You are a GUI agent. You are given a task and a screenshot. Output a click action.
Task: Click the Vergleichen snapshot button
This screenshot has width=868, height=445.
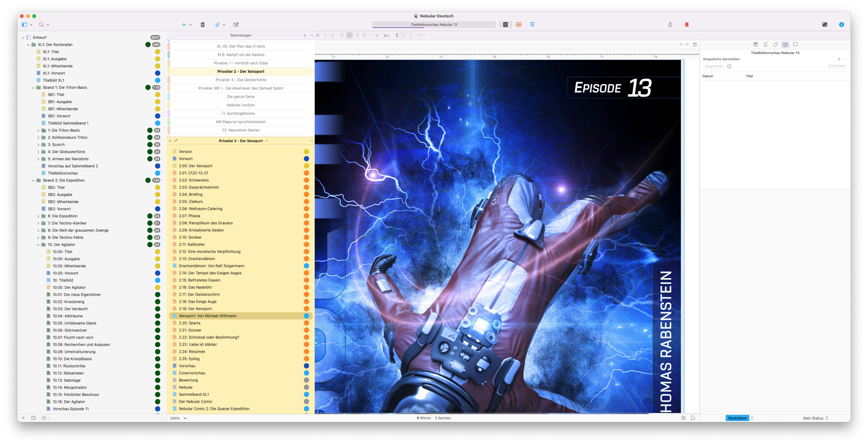pyautogui.click(x=713, y=66)
